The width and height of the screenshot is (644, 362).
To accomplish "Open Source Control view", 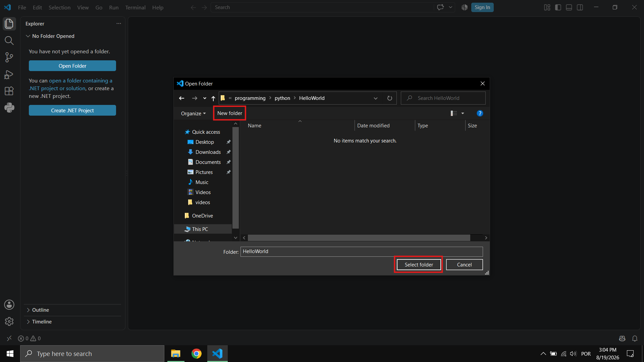I will click(9, 57).
